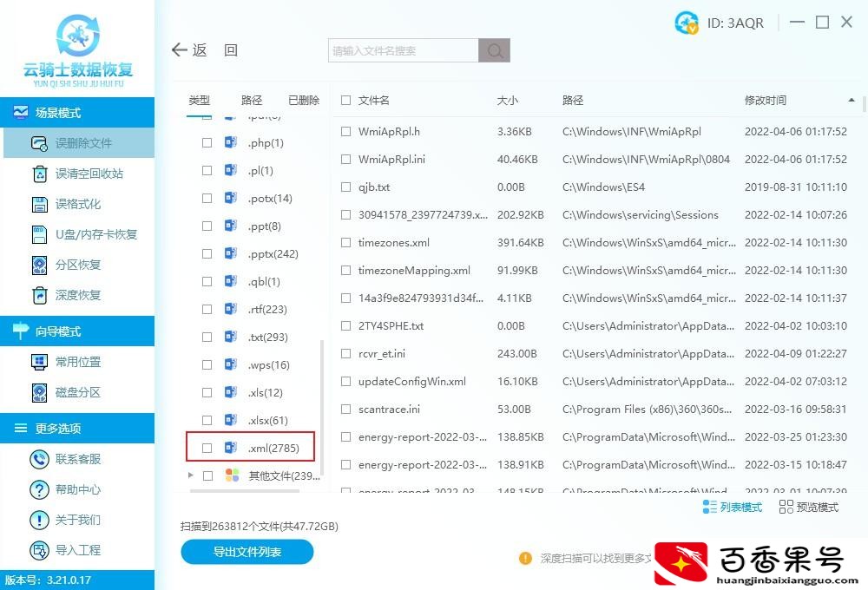868x590 pixels.
Task: Check the .rtf(223) type checkbox
Action: pyautogui.click(x=207, y=310)
